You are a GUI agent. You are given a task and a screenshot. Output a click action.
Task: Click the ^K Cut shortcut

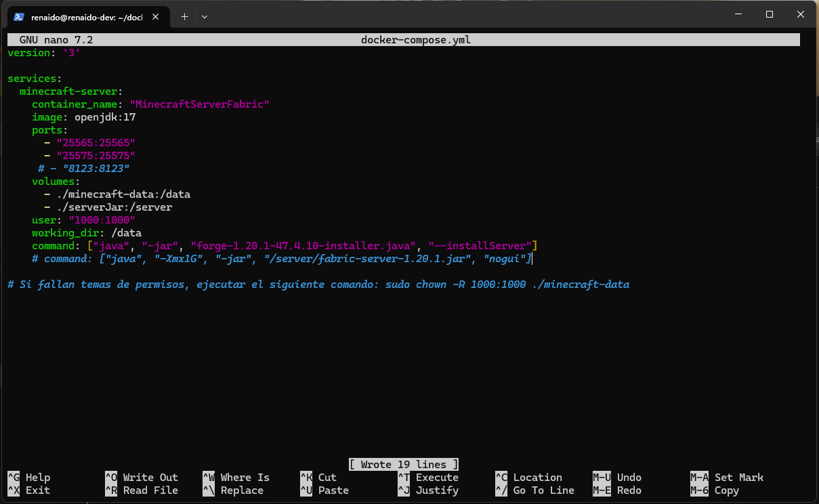point(318,478)
